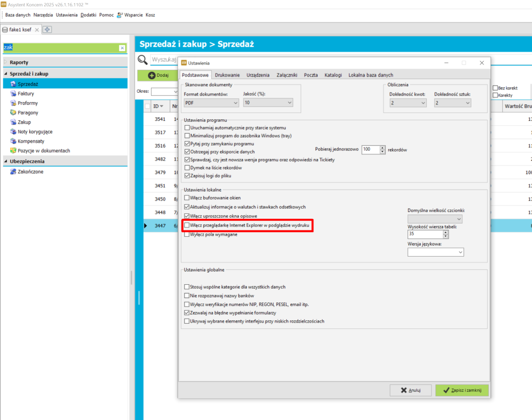Open Paragony via its sidebar icon
532x420 pixels.
coord(13,113)
